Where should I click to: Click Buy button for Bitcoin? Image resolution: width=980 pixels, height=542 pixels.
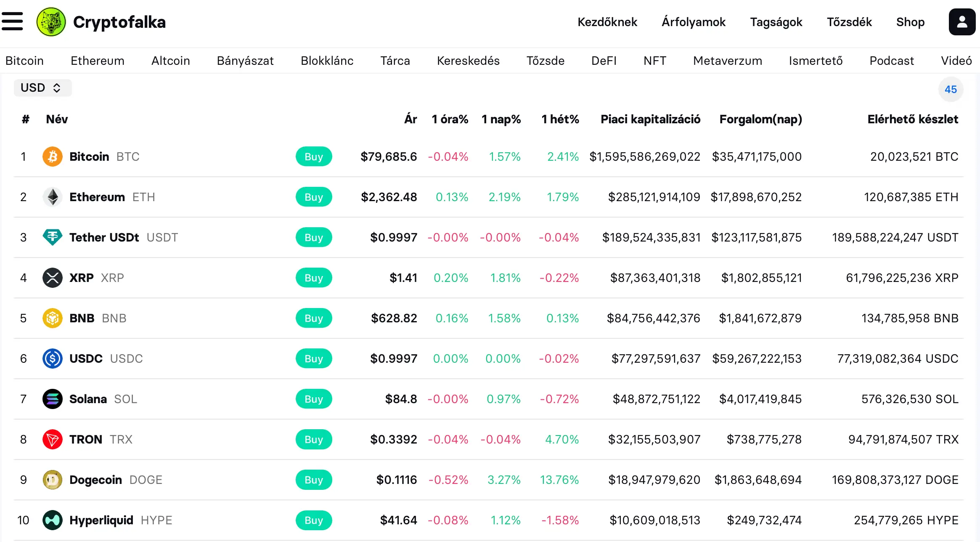coord(314,157)
